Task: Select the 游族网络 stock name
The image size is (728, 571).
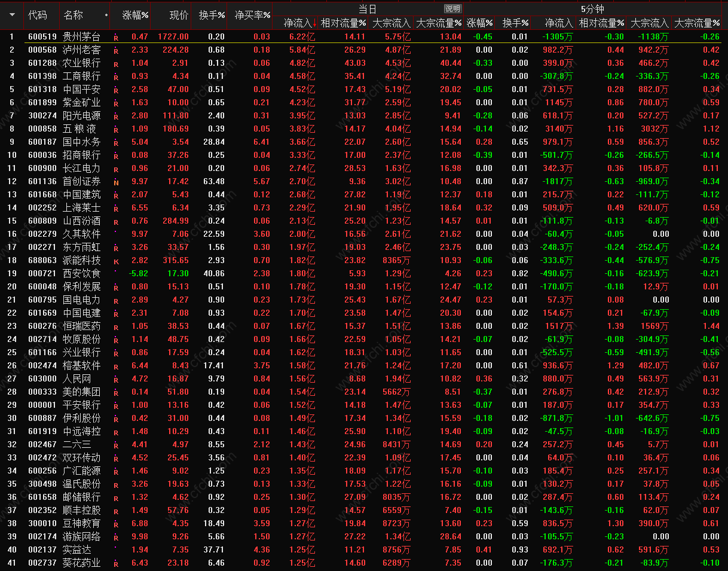Action: [x=82, y=536]
